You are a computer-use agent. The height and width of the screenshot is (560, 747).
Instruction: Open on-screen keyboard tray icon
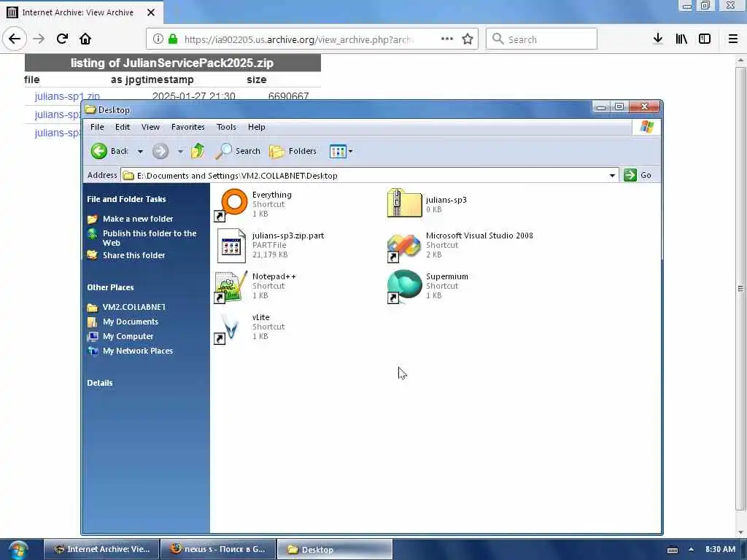click(673, 550)
